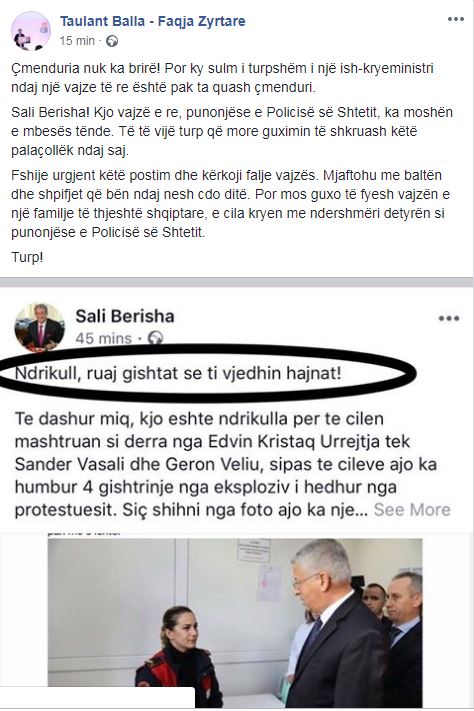Open the Sali Berisha profile name link
The image size is (474, 711).
pyautogui.click(x=125, y=316)
